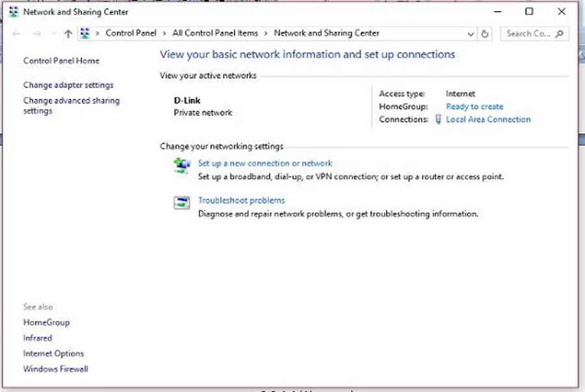Select All Control Panel Items breadcrumb
The width and height of the screenshot is (585, 392).
click(x=215, y=33)
